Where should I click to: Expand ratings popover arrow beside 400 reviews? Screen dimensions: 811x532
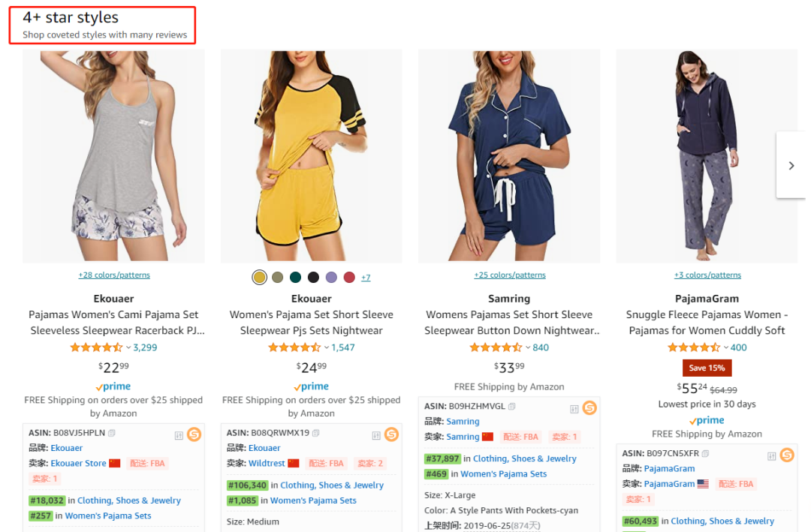coord(726,347)
